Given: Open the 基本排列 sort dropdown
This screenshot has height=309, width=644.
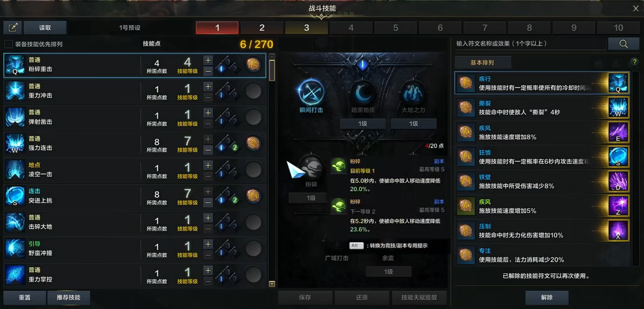Looking at the screenshot, I should pos(483,62).
